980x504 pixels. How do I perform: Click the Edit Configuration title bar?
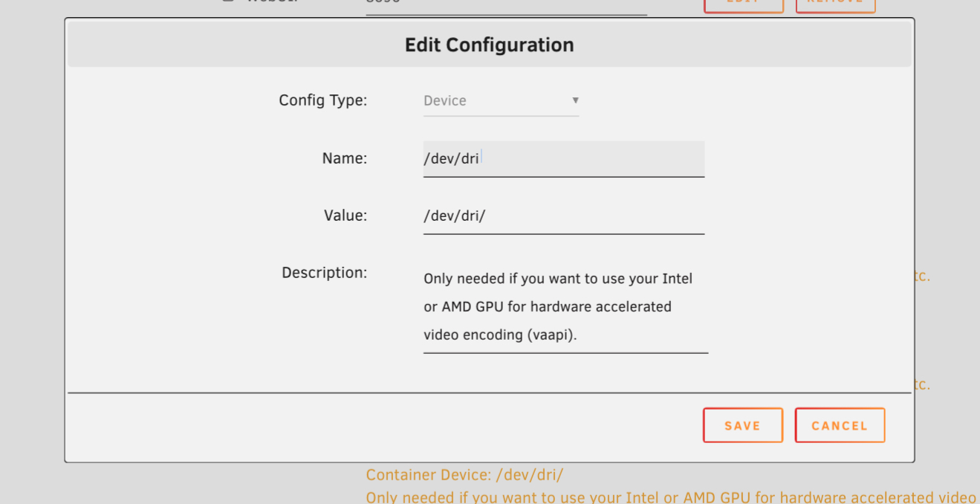(489, 45)
